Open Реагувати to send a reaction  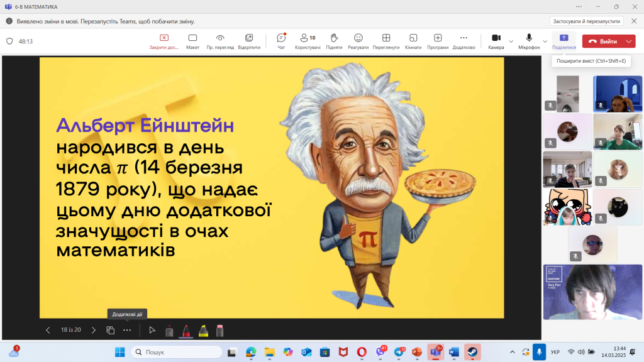pos(359,39)
